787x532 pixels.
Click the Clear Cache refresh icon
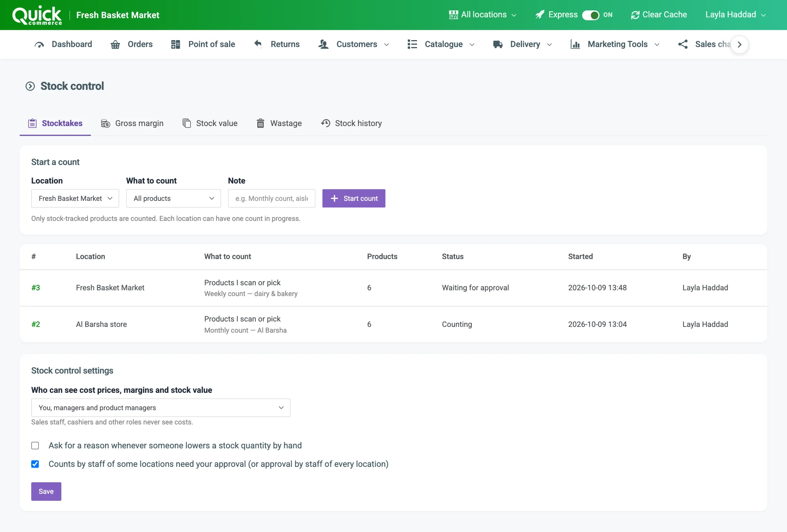point(635,15)
